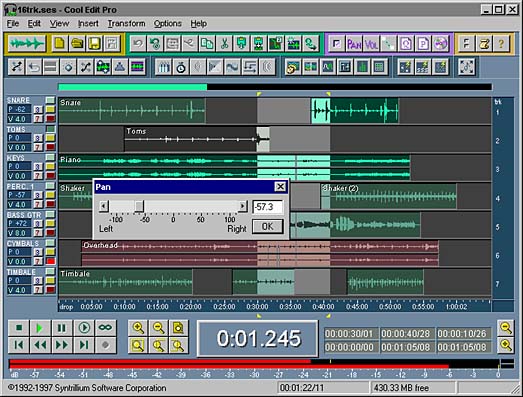Screen dimensions: 523x397
Task: Toggle the infinity loop play button
Action: click(x=105, y=328)
